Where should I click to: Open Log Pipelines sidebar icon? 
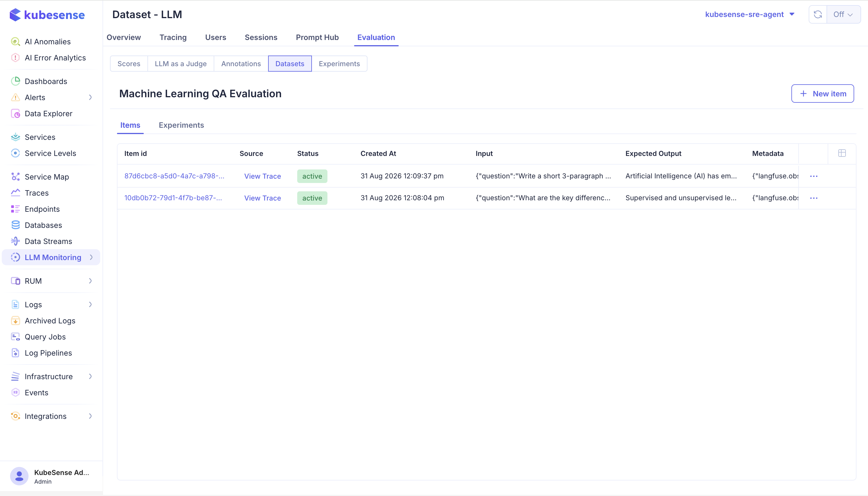[15, 353]
